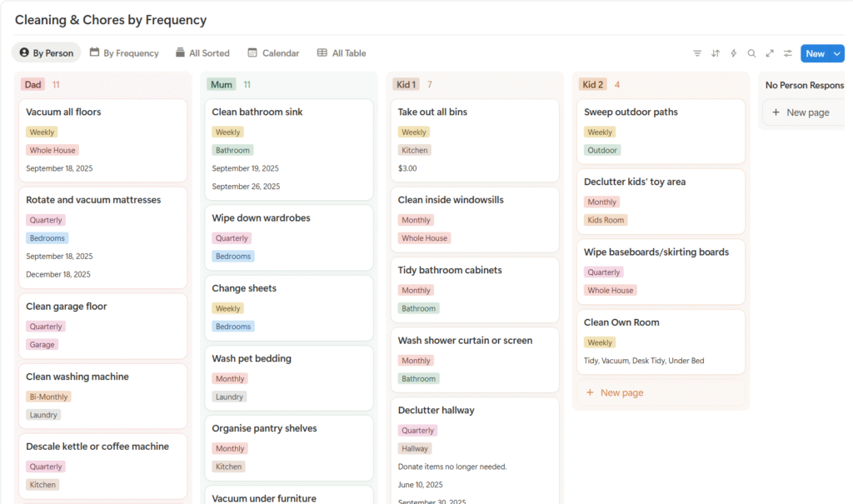Screen dimensions: 853x504
Task: Open the Vacuum all floors card
Action: (x=63, y=112)
